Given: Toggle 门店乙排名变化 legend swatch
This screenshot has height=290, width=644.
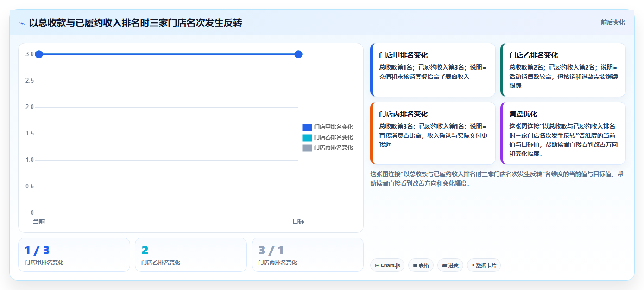Looking at the screenshot, I should click(x=307, y=137).
